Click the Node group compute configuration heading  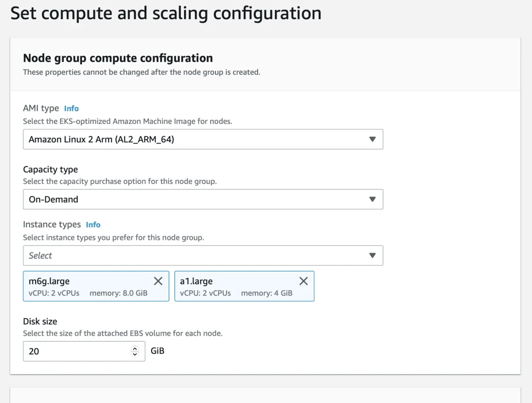coord(118,58)
